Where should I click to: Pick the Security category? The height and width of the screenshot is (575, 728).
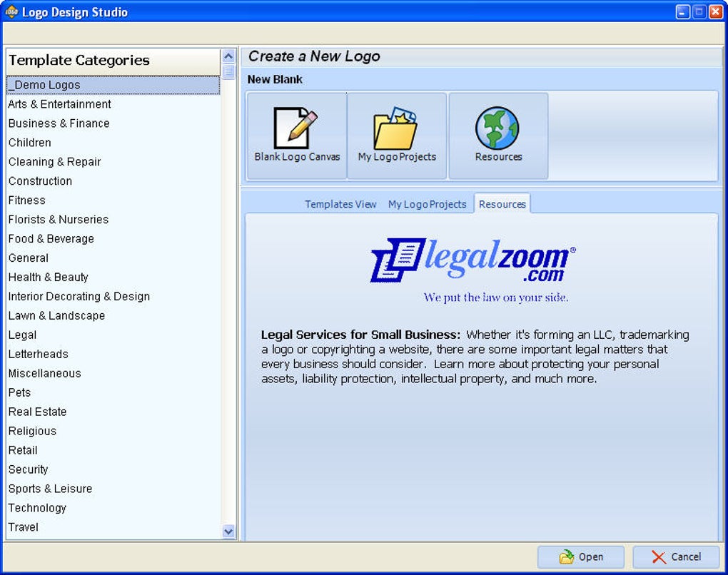coord(113,469)
